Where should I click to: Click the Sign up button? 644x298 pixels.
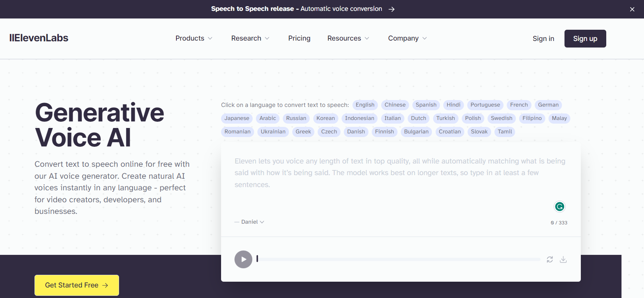click(x=585, y=38)
